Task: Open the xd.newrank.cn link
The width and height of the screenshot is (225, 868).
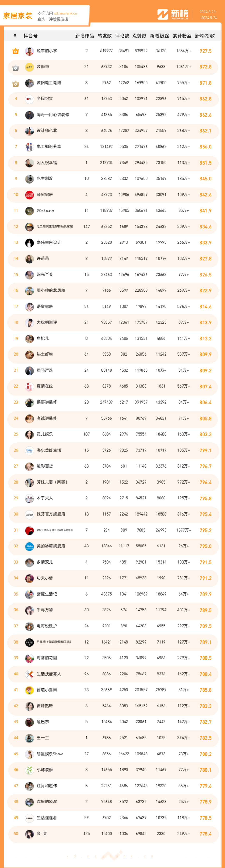Action: [x=65, y=14]
